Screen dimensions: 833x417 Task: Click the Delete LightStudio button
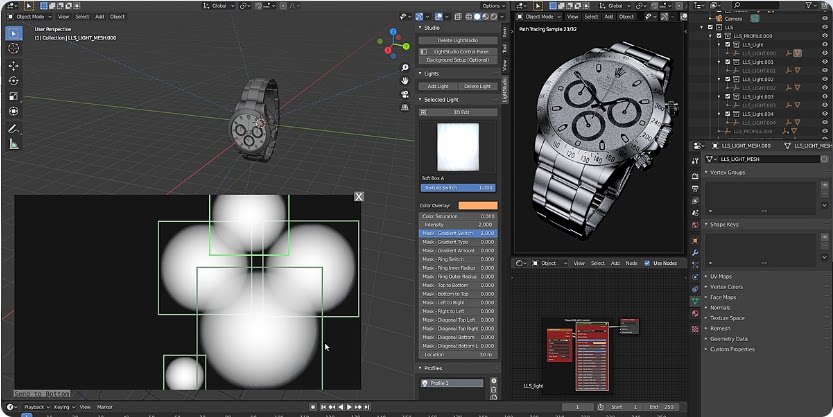coord(458,40)
